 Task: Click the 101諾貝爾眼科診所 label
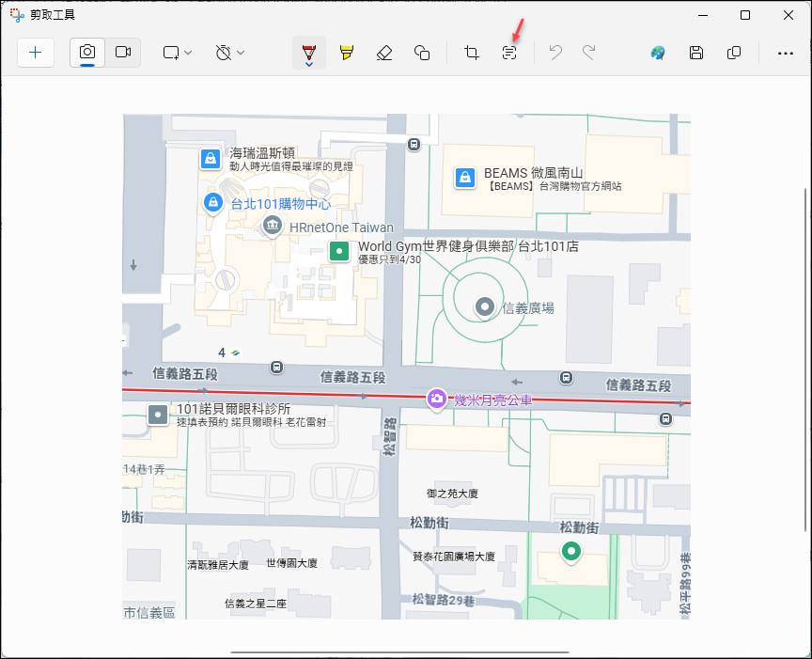(x=234, y=409)
